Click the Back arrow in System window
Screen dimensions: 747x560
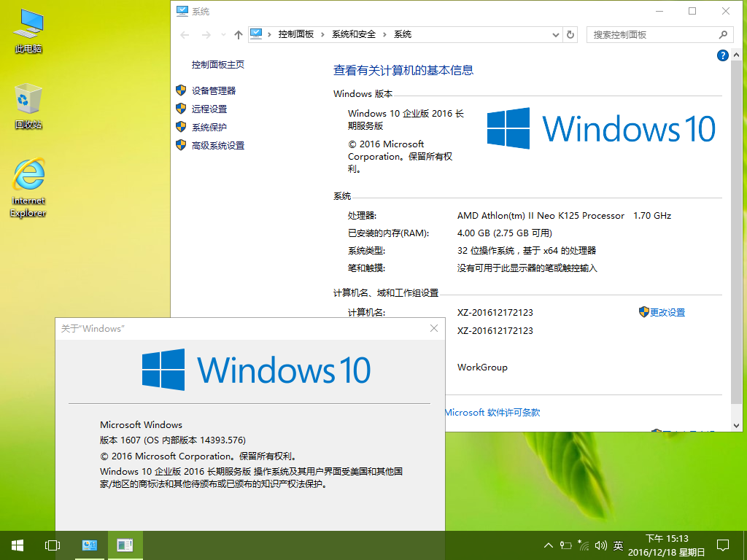(x=185, y=35)
